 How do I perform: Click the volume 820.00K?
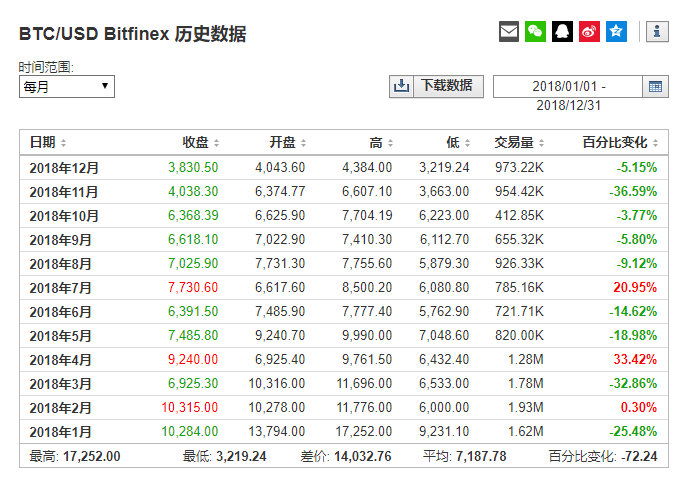click(x=519, y=335)
